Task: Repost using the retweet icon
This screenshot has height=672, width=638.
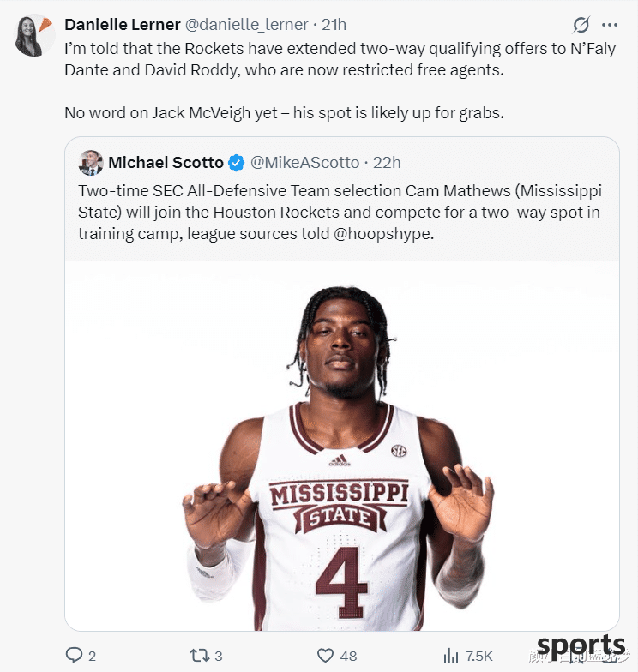Action: 199,655
